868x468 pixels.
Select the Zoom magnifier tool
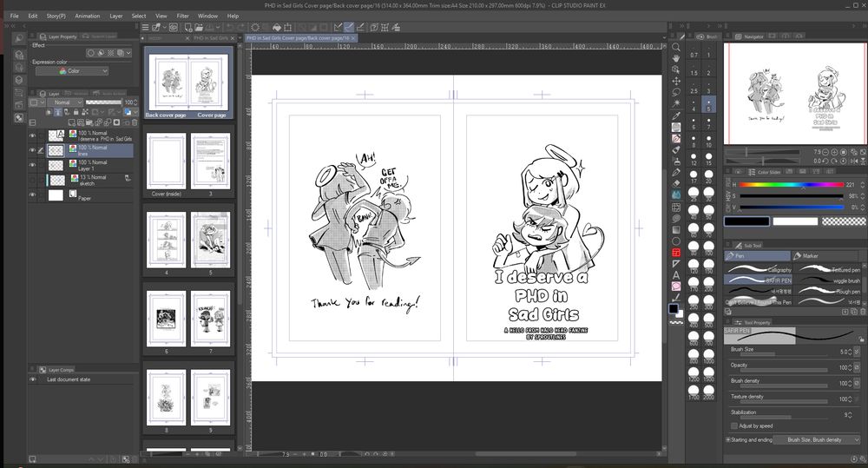pos(676,47)
